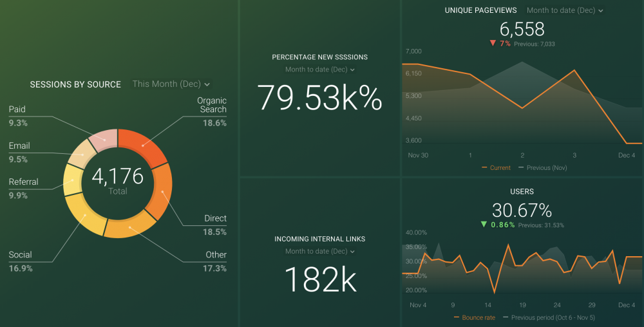Viewport: 644px width, 327px height.
Task: Click the "Email" source label
Action: [x=19, y=145]
